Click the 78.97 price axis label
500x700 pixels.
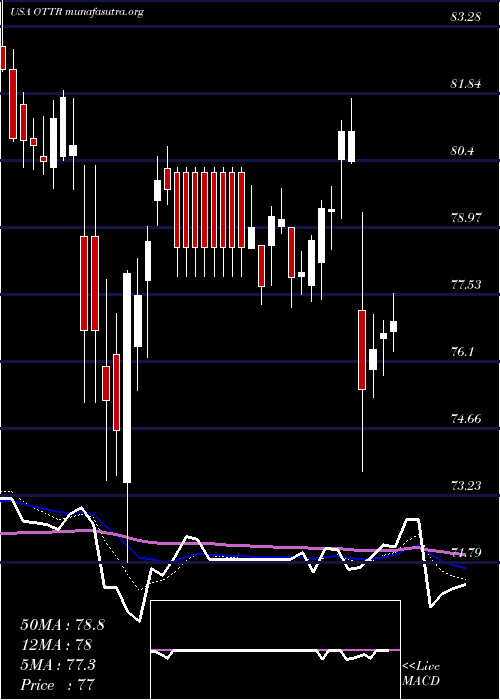click(x=466, y=218)
